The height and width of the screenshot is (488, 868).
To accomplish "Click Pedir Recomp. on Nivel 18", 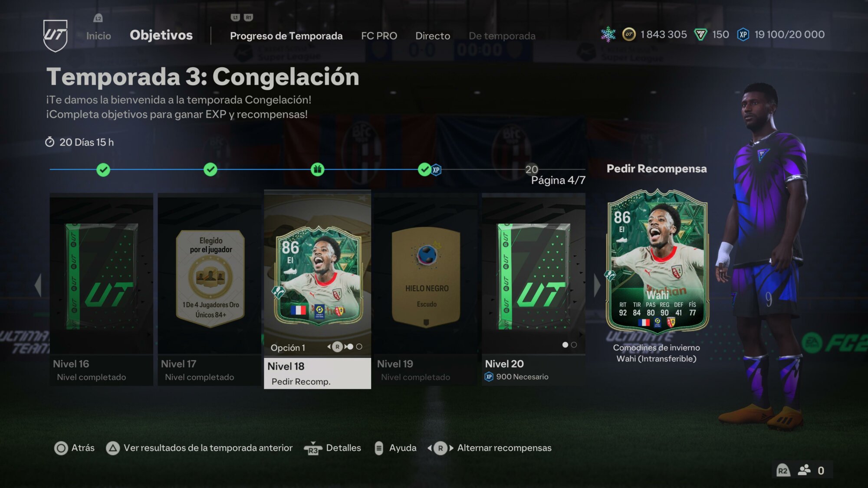I will 301,381.
